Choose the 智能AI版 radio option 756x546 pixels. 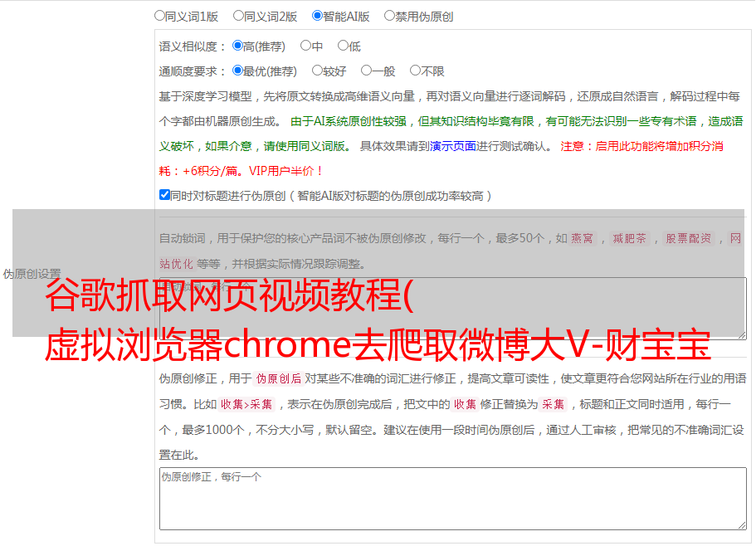point(317,16)
